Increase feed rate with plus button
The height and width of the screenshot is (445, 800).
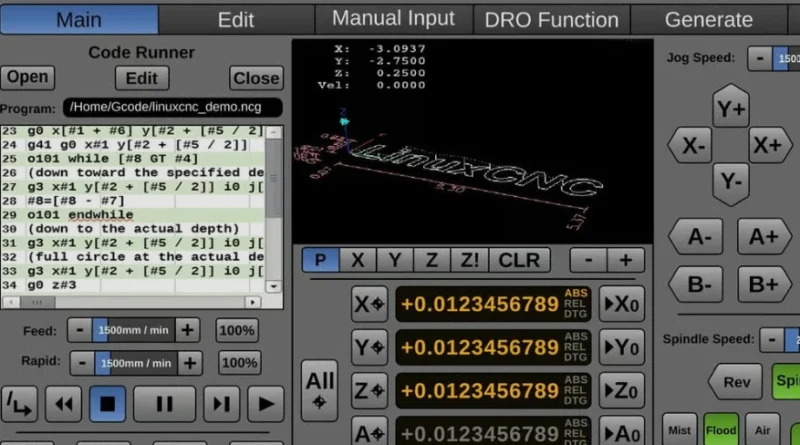pos(187,330)
